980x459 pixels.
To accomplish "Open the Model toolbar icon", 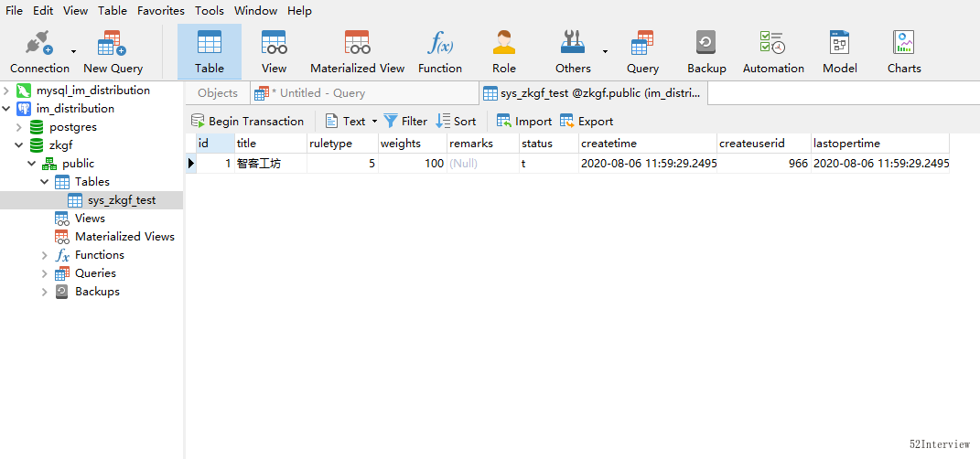I will coord(839,52).
